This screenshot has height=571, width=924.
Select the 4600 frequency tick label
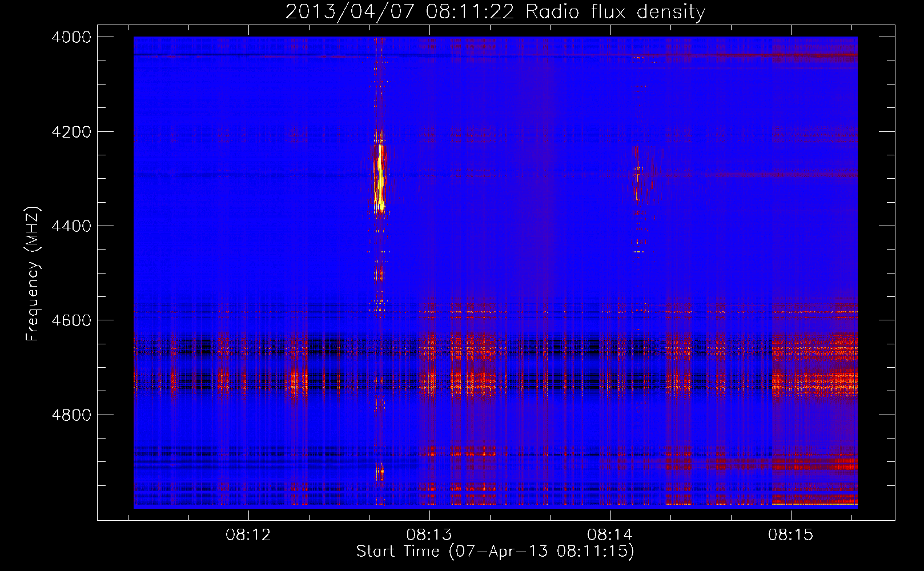(x=71, y=320)
